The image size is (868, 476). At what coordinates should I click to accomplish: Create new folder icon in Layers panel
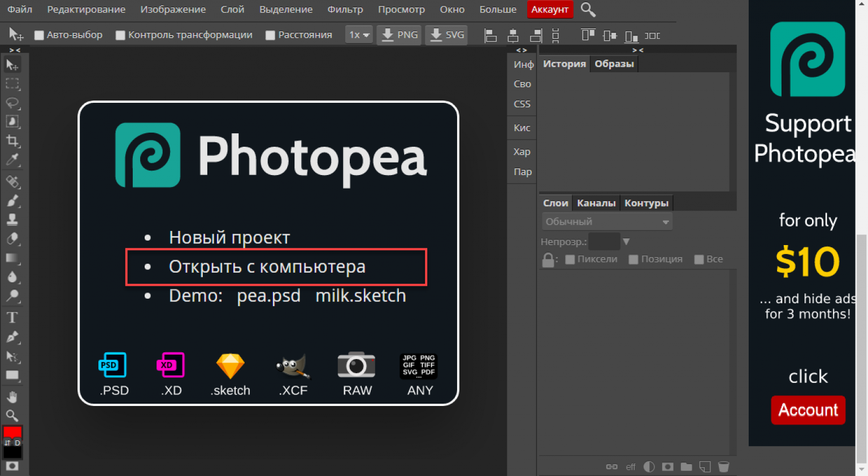point(686,467)
